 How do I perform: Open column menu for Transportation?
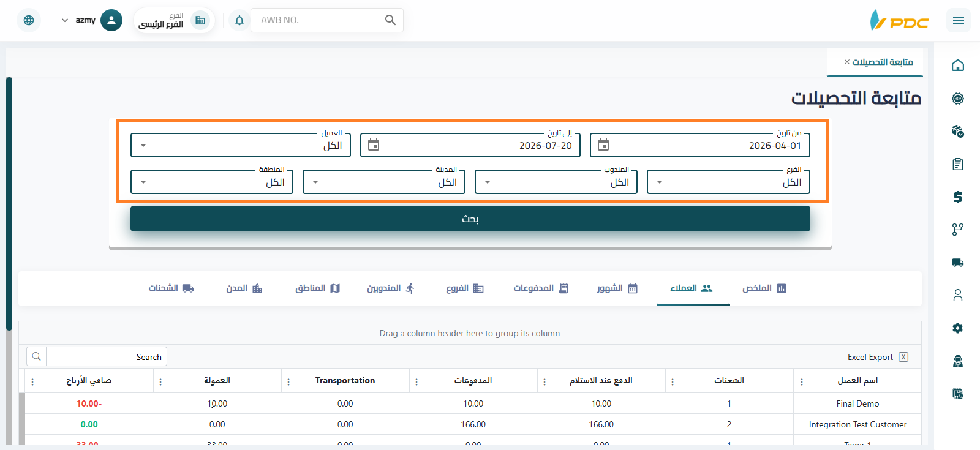[288, 381]
